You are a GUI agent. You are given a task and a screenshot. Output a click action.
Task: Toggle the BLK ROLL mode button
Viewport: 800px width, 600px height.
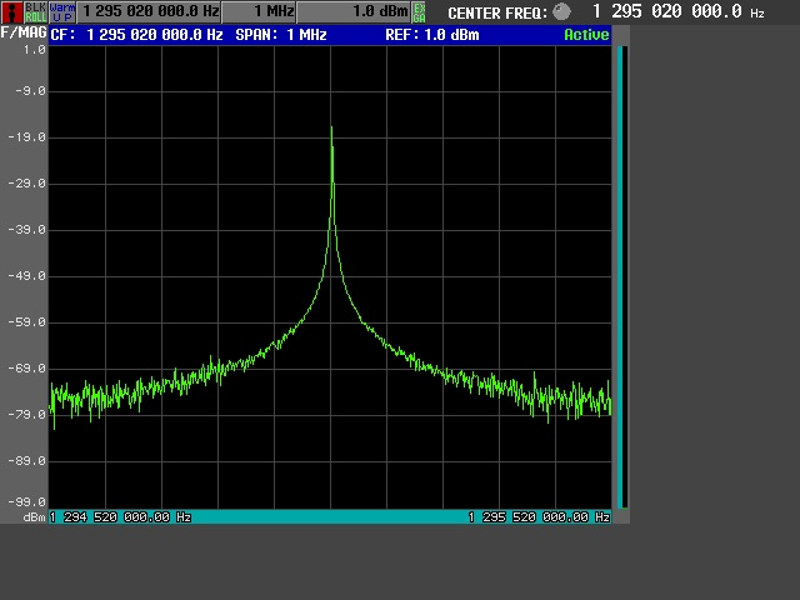tap(36, 12)
